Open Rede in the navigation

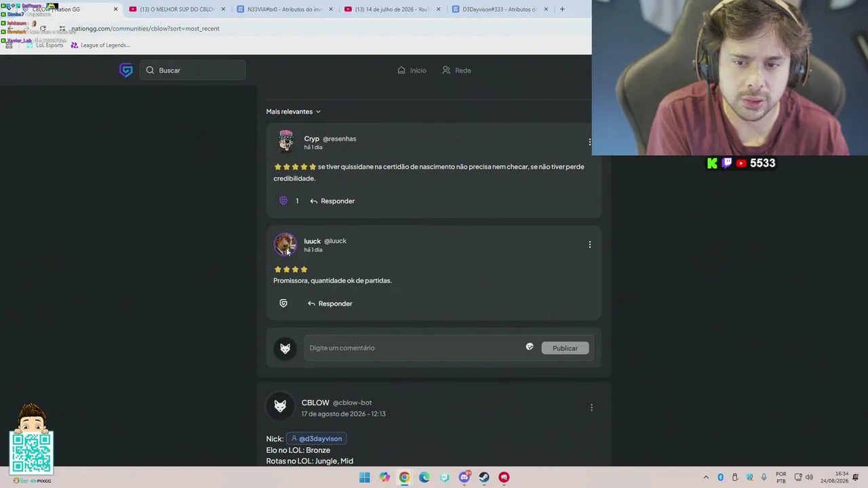click(456, 70)
